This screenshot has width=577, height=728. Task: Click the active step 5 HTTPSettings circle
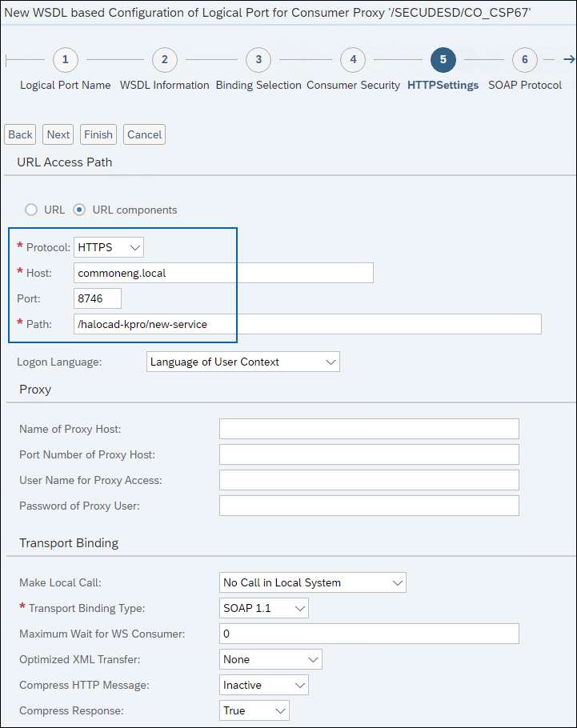[443, 59]
